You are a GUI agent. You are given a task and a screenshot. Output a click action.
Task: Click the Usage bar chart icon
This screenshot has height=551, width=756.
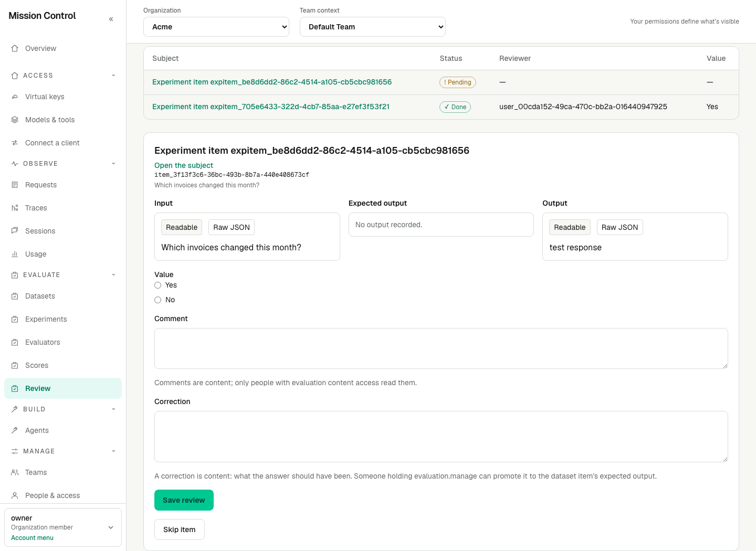pyautogui.click(x=15, y=254)
